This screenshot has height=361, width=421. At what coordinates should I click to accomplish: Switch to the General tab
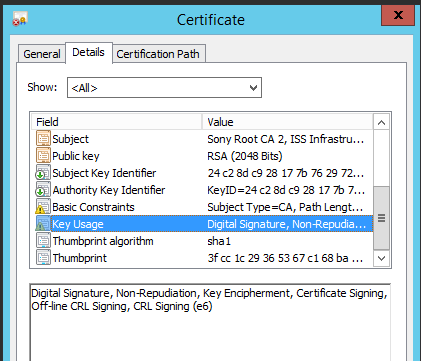tap(42, 54)
